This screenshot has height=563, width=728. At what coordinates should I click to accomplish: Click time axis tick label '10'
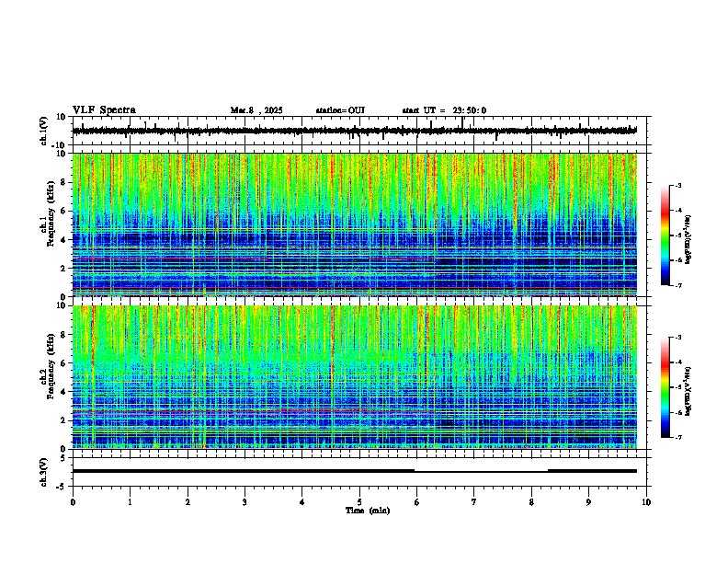coord(646,502)
